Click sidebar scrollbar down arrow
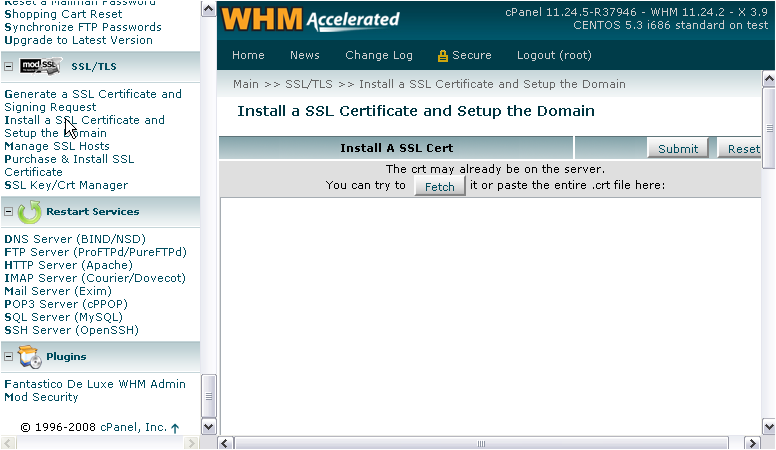The height and width of the screenshot is (450, 776). [208, 427]
